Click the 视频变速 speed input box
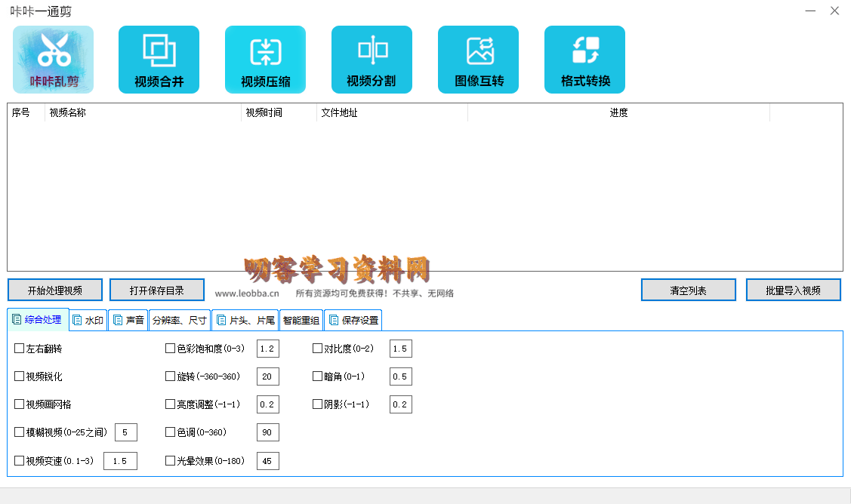851x504 pixels. (120, 461)
